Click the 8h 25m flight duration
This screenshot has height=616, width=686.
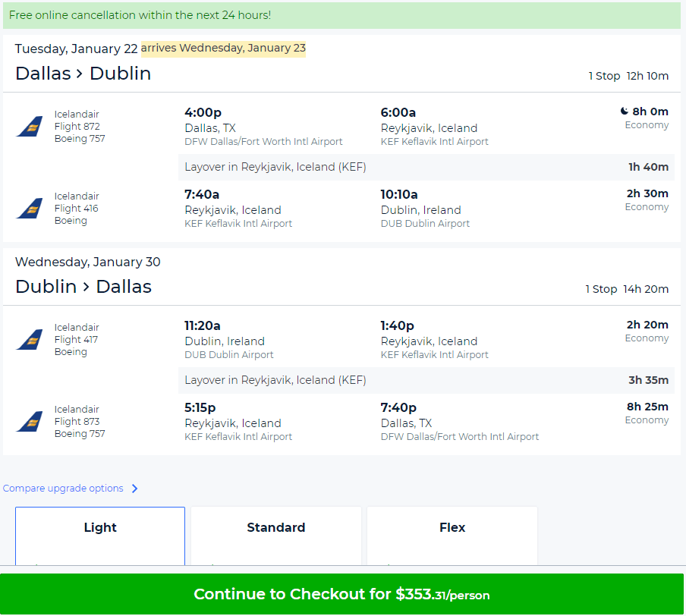coord(647,407)
